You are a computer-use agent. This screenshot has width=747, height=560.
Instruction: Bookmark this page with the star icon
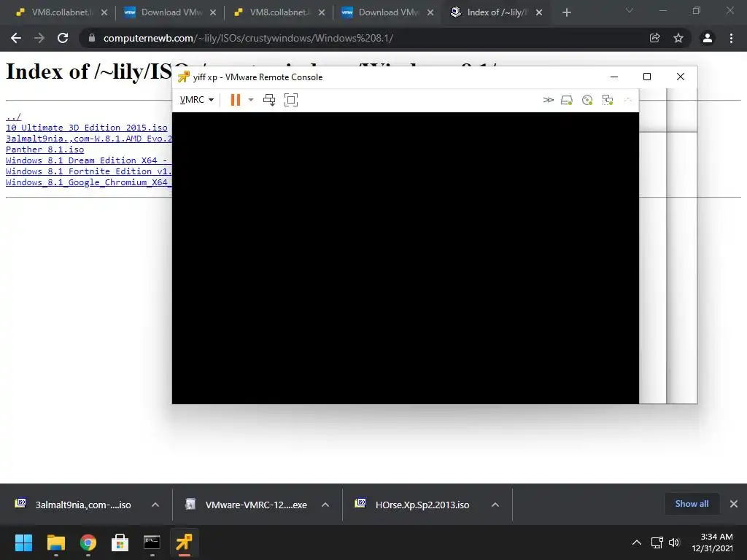click(x=678, y=38)
